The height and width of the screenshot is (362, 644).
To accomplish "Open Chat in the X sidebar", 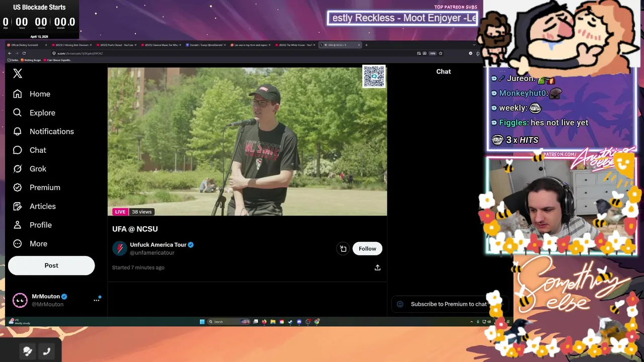I will coord(30,150).
